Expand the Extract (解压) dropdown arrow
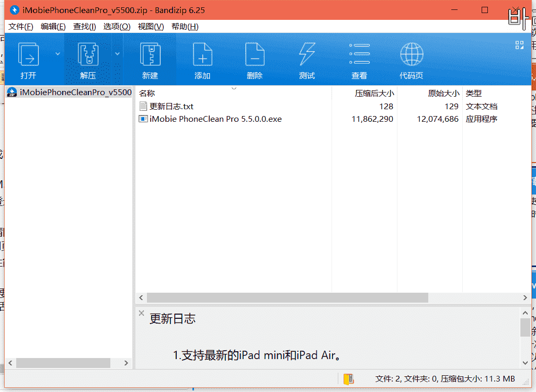This screenshot has height=392, width=536. 117,54
